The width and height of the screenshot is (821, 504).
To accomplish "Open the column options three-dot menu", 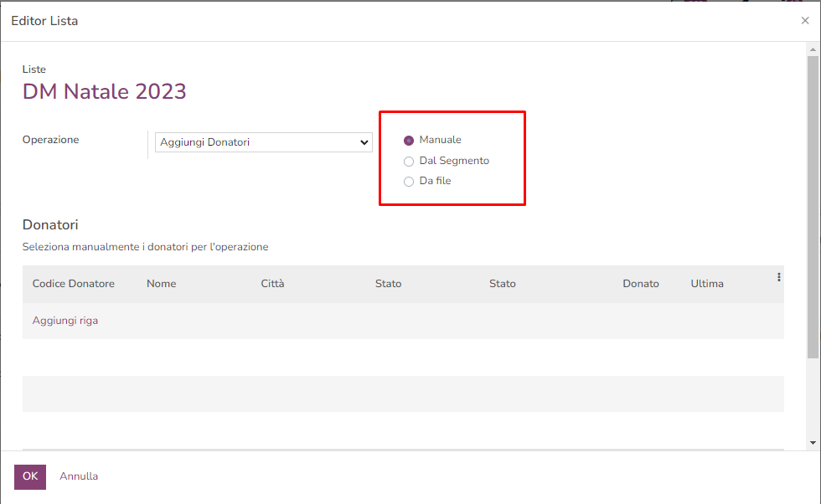I will [778, 277].
